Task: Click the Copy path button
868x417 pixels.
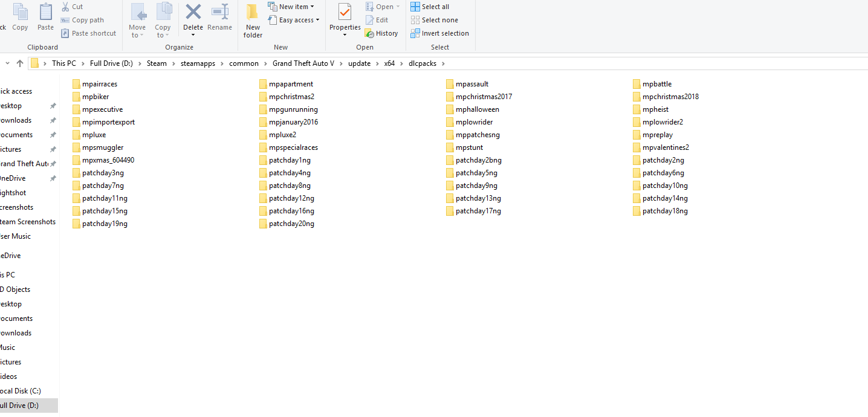Action: (82, 20)
